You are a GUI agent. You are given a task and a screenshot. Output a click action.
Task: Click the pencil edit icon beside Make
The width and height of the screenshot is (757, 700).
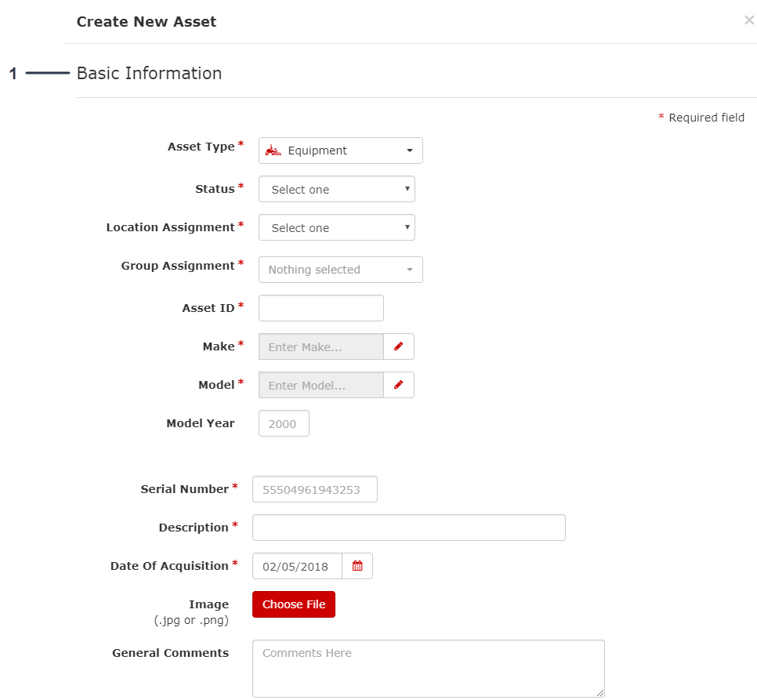pos(398,346)
